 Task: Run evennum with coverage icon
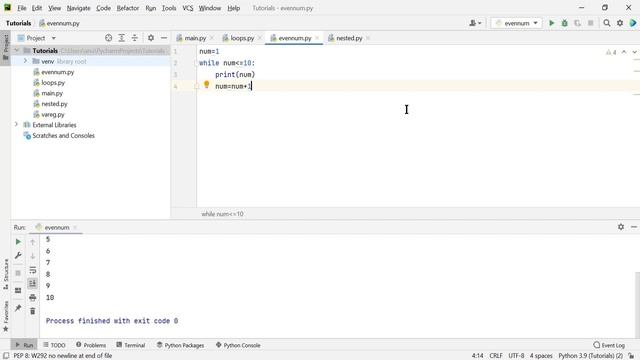click(577, 23)
